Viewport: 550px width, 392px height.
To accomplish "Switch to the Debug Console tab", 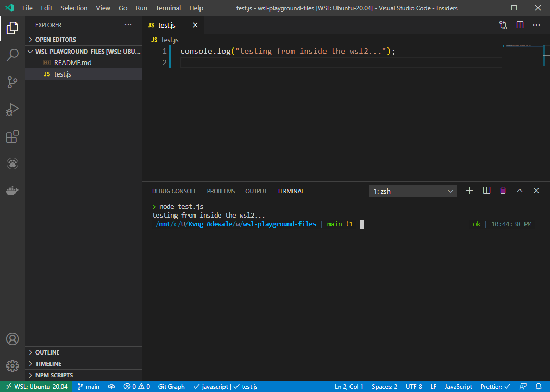I will point(174,191).
